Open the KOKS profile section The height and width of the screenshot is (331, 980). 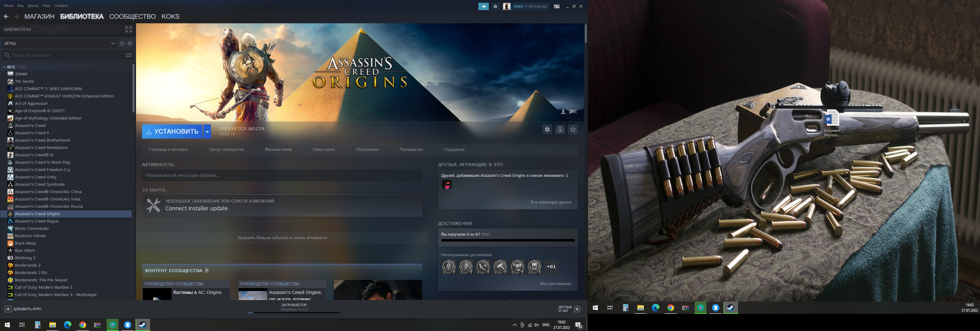point(171,16)
